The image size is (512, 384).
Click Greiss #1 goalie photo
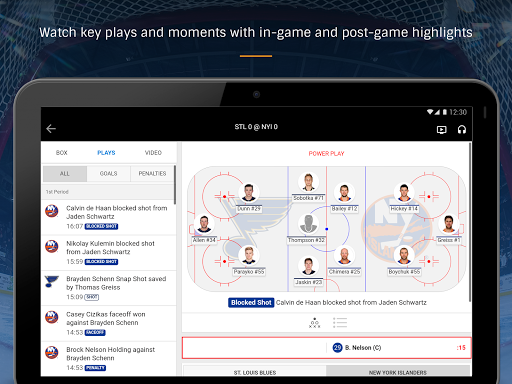click(x=449, y=224)
